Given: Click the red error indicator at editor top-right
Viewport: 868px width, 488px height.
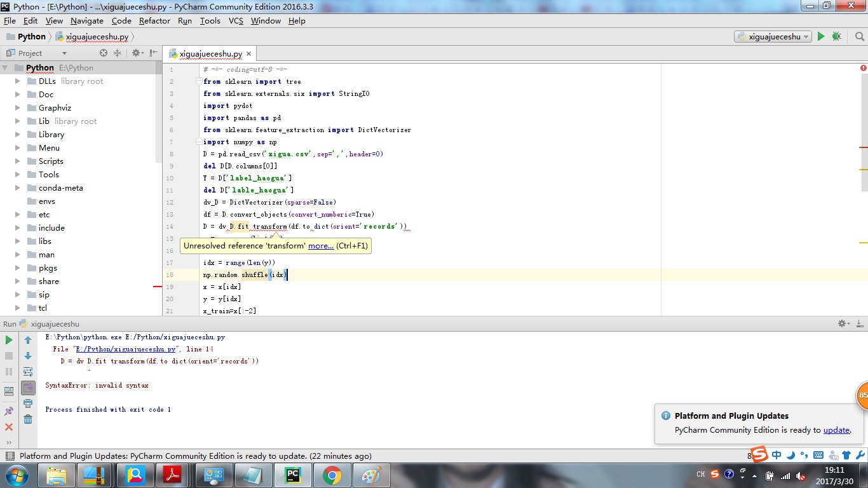Looking at the screenshot, I should click(x=863, y=68).
